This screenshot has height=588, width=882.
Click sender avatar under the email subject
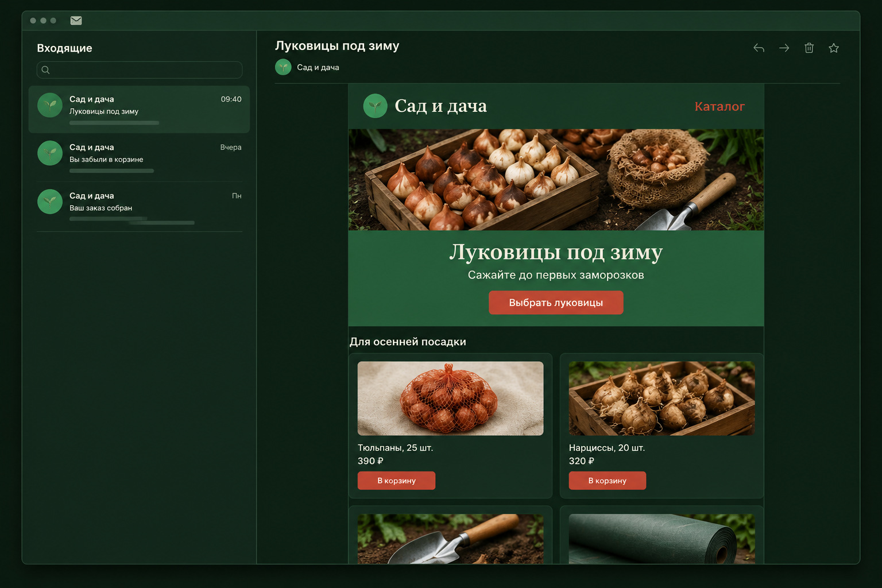(x=283, y=67)
